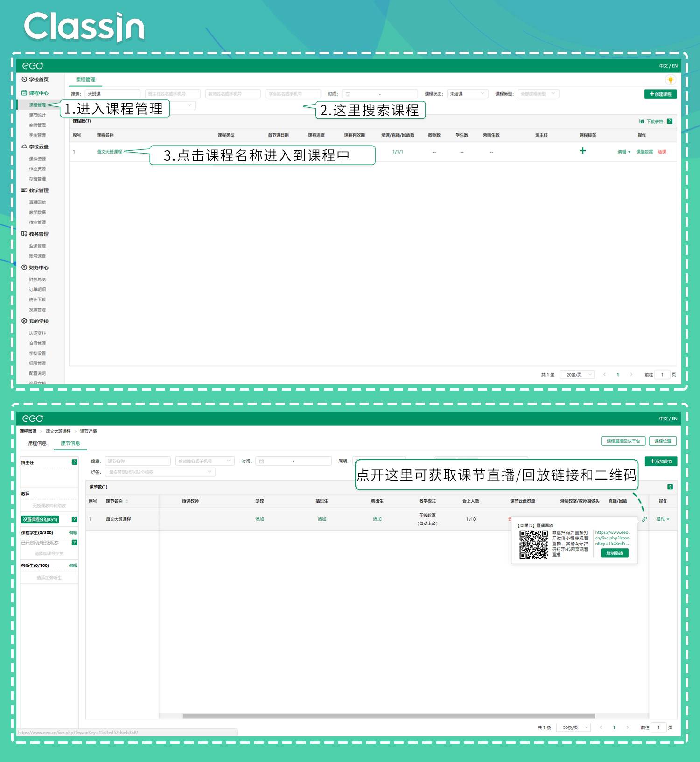Click the search field containing 大班课
Image resolution: width=700 pixels, height=762 pixels.
point(112,94)
